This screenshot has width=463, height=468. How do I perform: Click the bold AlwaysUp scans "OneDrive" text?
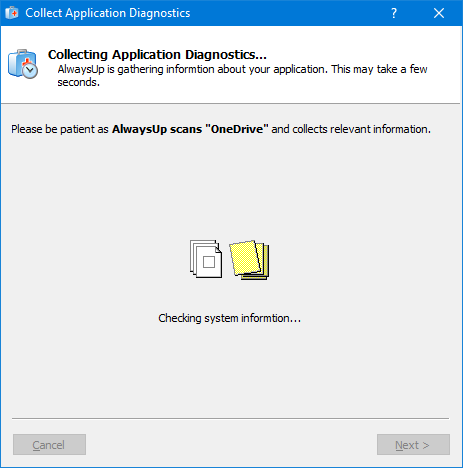coord(190,129)
